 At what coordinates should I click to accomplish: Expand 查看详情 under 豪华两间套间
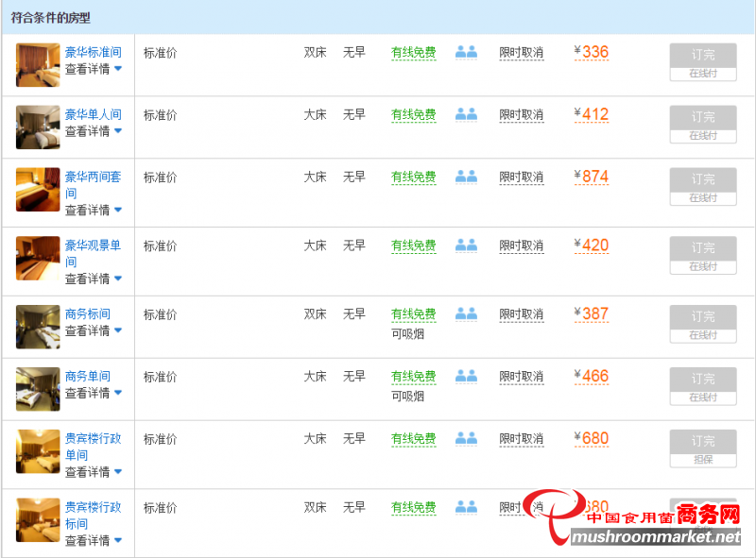tap(93, 211)
